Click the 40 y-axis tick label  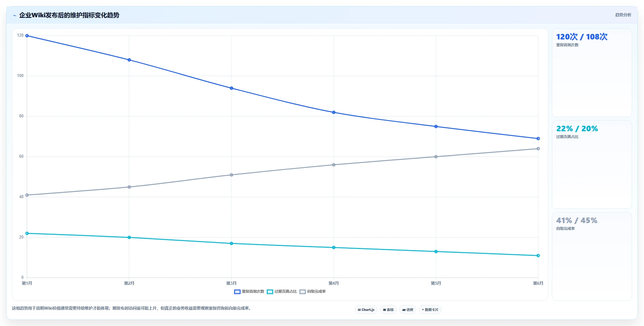pyautogui.click(x=21, y=197)
